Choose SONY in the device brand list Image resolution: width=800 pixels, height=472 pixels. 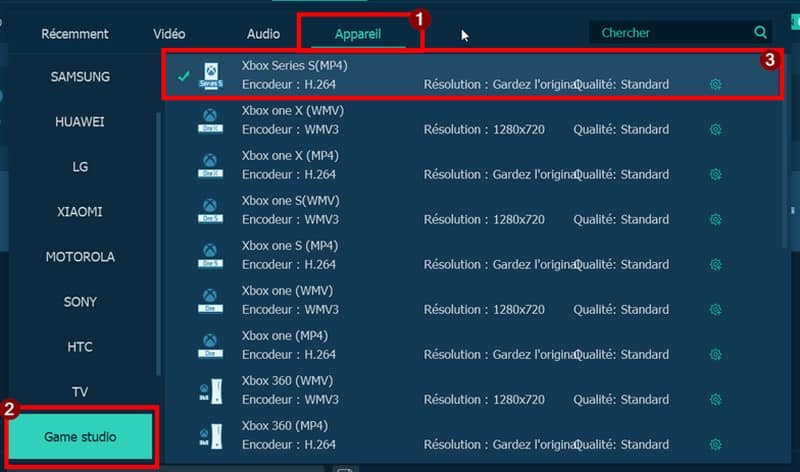coord(80,302)
